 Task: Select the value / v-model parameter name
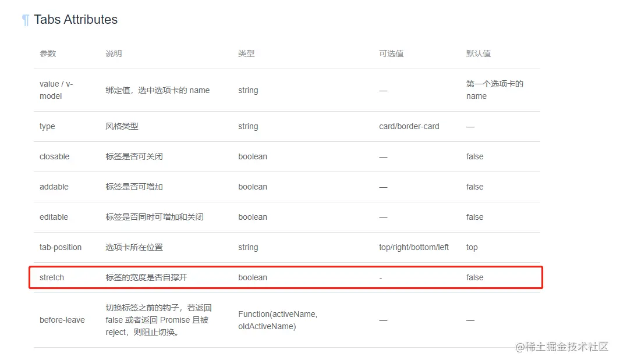pos(55,90)
